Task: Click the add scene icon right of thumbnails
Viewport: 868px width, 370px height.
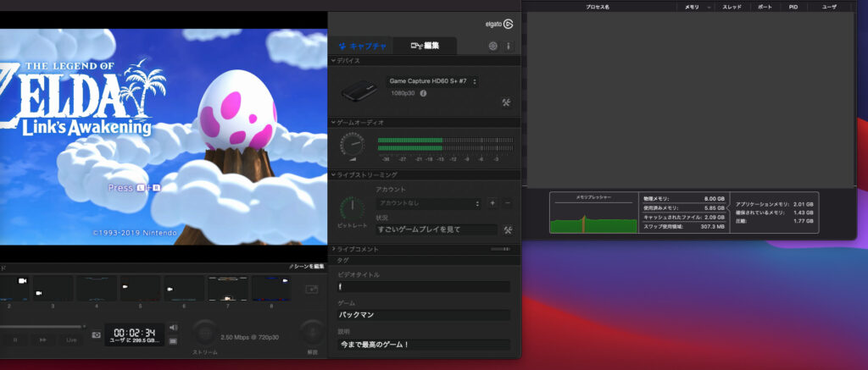Action: click(312, 290)
